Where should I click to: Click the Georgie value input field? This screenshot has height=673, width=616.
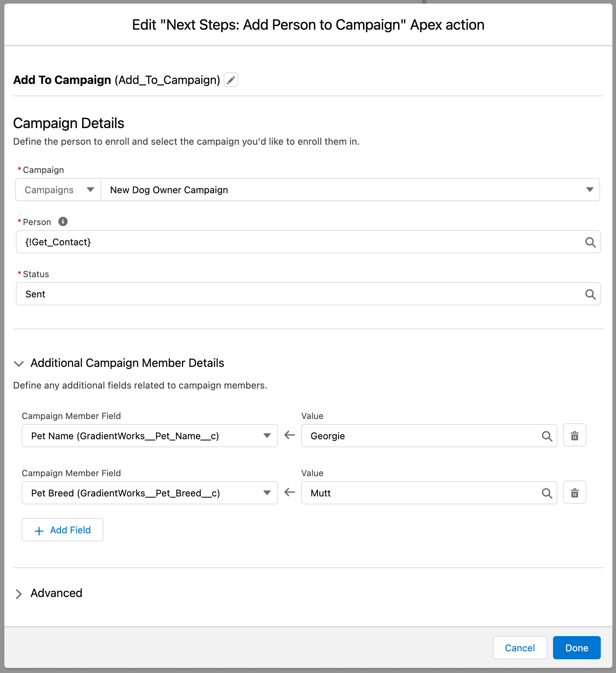[x=420, y=436]
